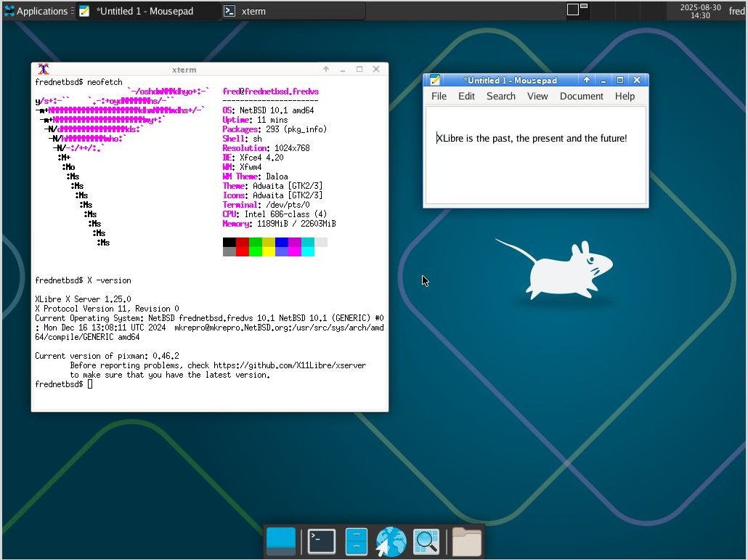Minimize the xterm window
748x560 pixels.
coord(343,69)
